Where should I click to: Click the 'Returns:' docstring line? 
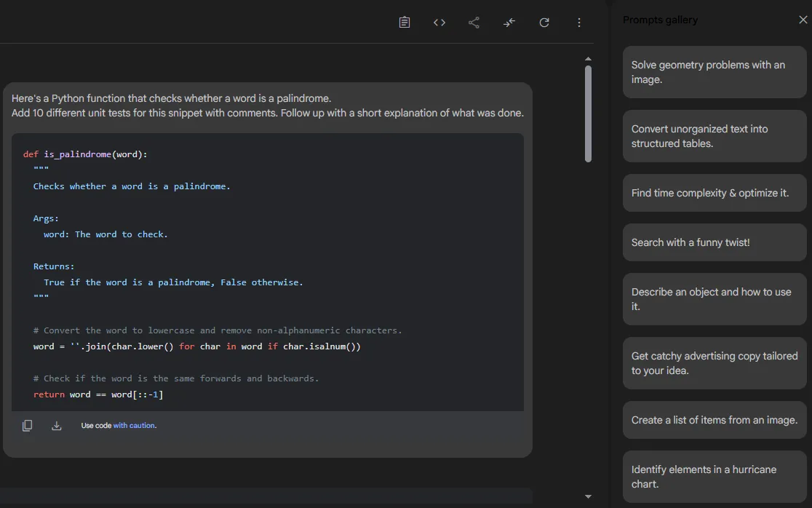54,266
